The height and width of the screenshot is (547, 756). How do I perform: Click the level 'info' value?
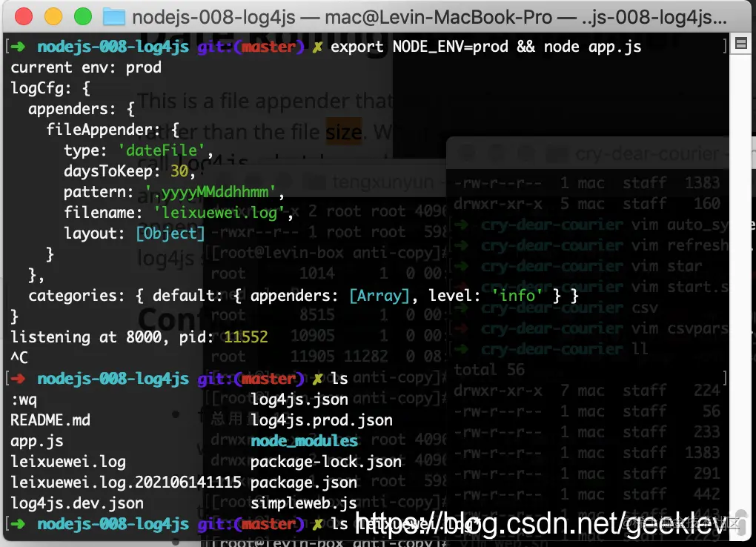pyautogui.click(x=517, y=295)
